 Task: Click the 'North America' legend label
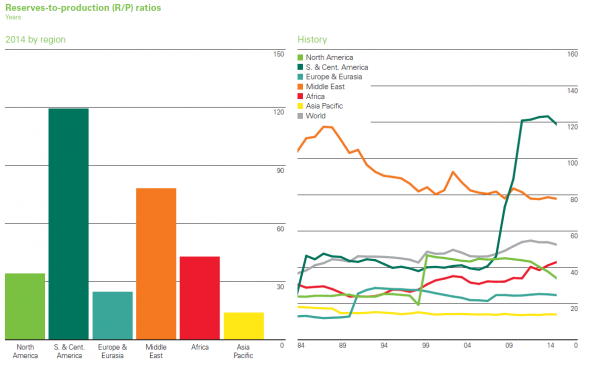tap(329, 57)
